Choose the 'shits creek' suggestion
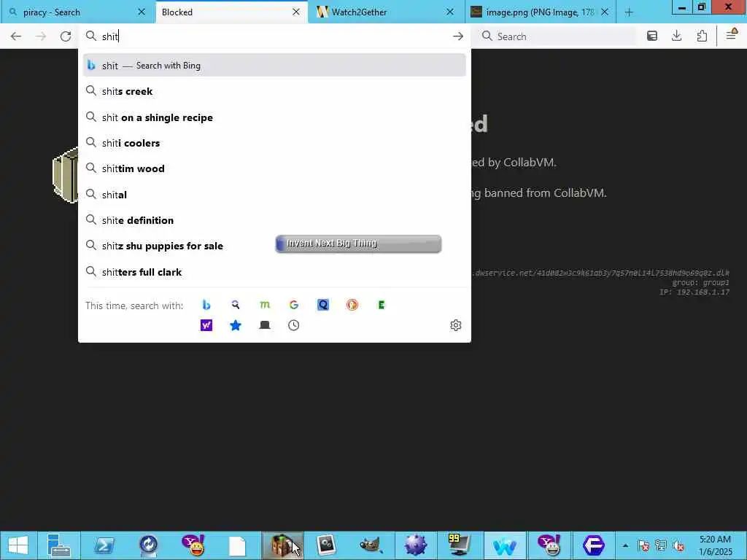Screen dimensions: 747x560 pos(274,91)
